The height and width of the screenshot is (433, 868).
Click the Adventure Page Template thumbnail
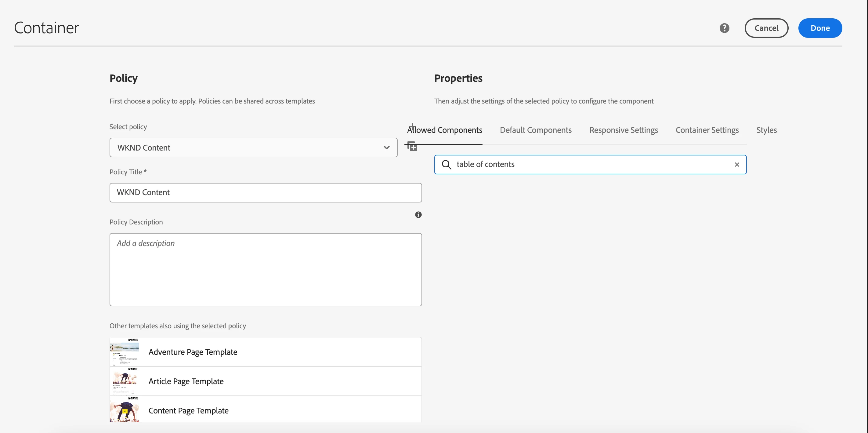124,352
